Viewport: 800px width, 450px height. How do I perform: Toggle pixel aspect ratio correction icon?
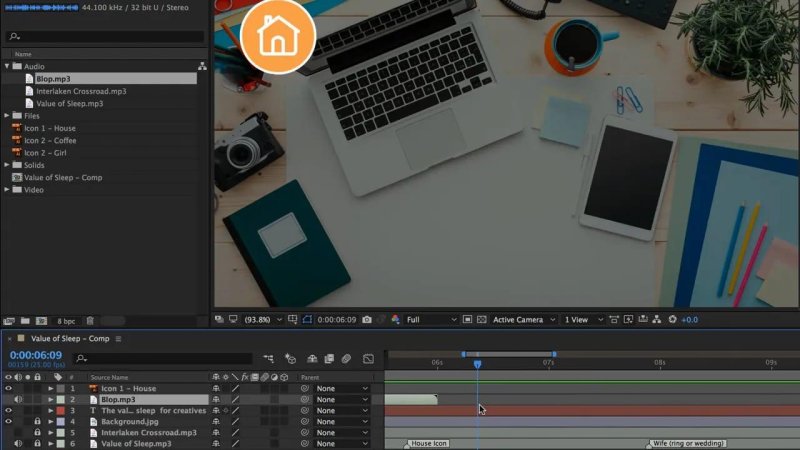614,319
